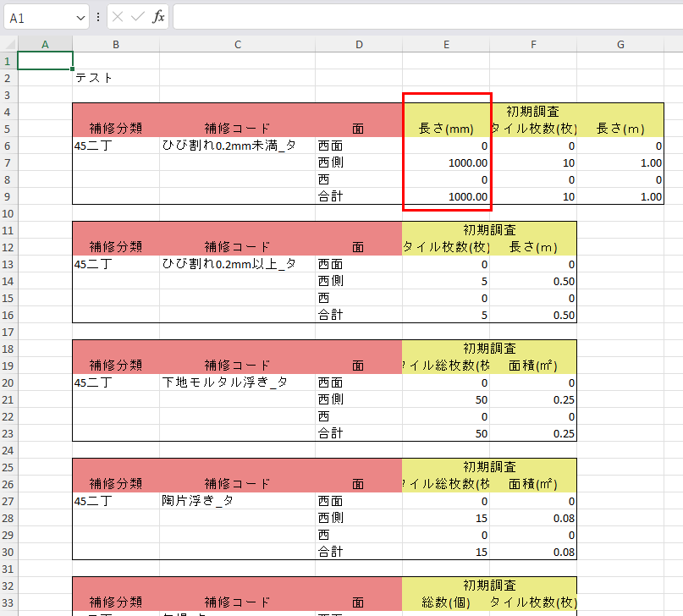Click into the empty formula bar
Viewport: 683px width, 616px height.
pos(423,17)
